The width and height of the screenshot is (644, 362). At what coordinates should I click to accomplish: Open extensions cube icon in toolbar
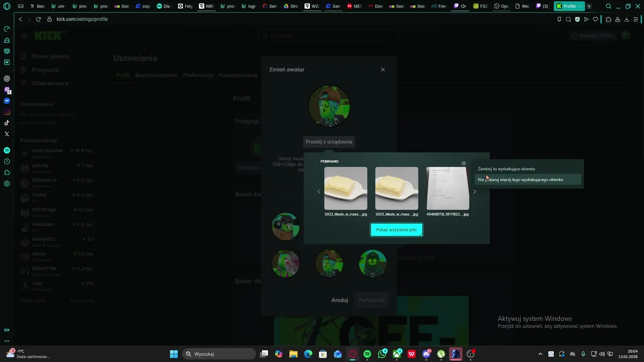[x=608, y=19]
